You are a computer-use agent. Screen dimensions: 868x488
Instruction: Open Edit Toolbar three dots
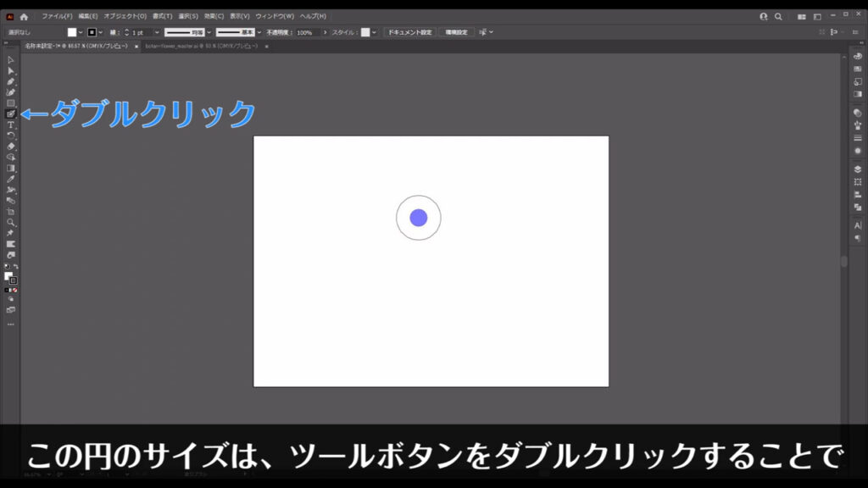[10, 324]
